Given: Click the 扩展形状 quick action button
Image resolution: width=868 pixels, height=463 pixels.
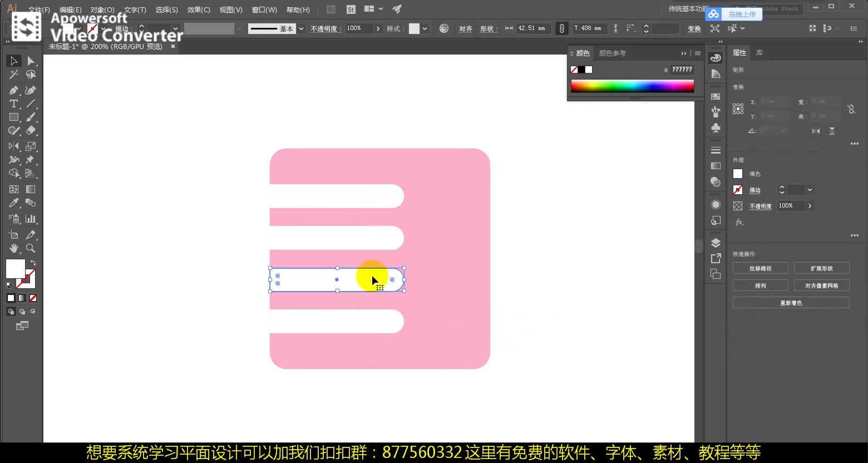Looking at the screenshot, I should click(x=821, y=268).
